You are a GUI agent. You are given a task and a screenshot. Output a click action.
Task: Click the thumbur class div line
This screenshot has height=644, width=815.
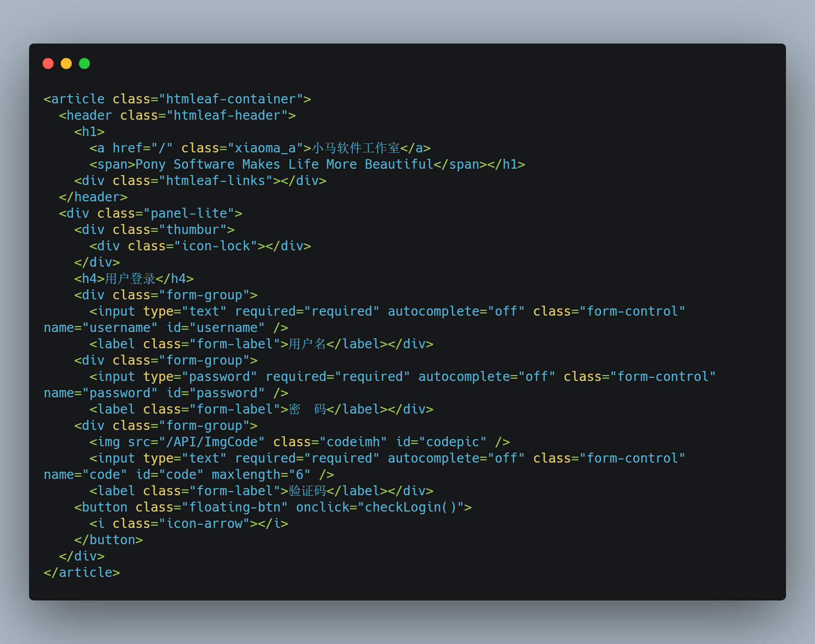point(155,229)
